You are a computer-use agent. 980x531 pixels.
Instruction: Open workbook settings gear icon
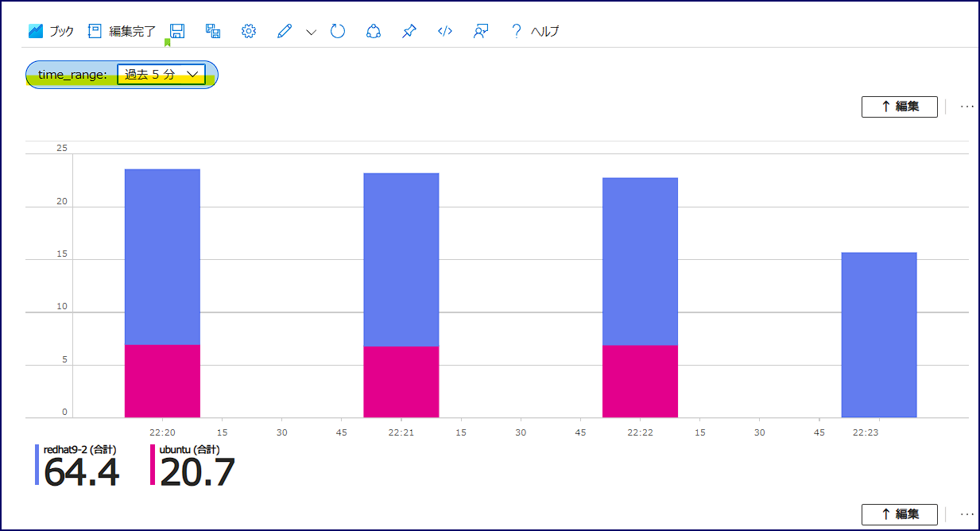249,31
